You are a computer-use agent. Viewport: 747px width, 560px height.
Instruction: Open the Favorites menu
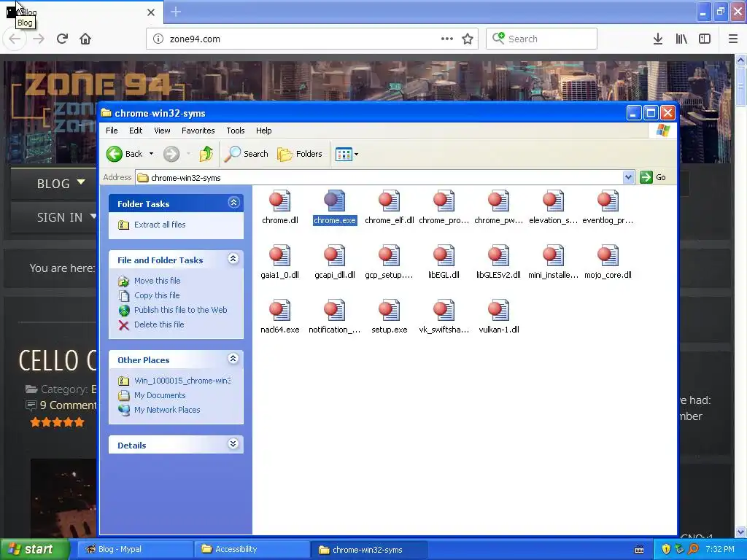198,131
